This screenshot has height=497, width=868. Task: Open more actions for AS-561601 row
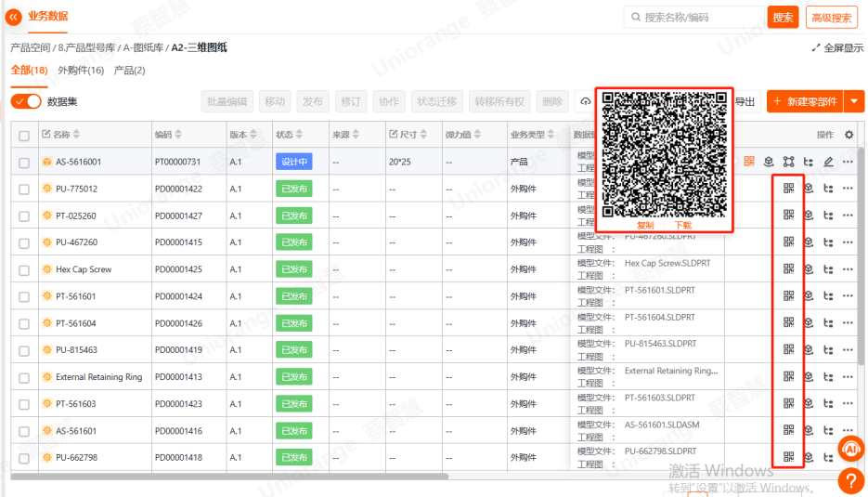[849, 430]
